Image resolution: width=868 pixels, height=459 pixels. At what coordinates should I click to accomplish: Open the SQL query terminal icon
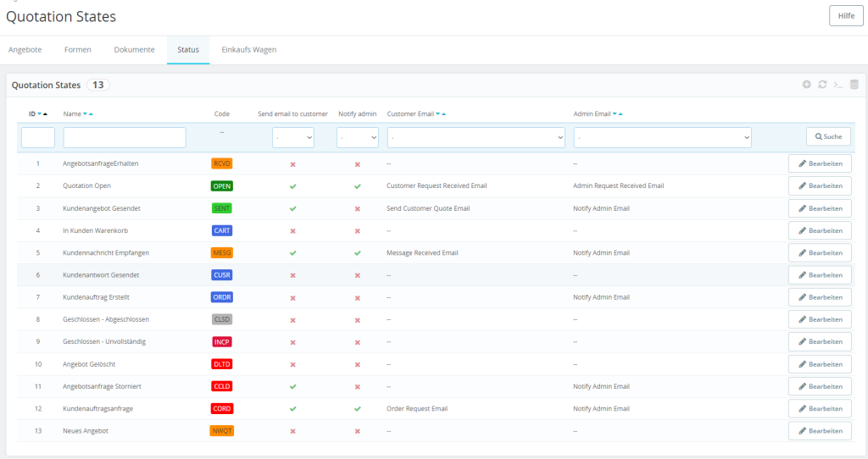click(x=838, y=85)
